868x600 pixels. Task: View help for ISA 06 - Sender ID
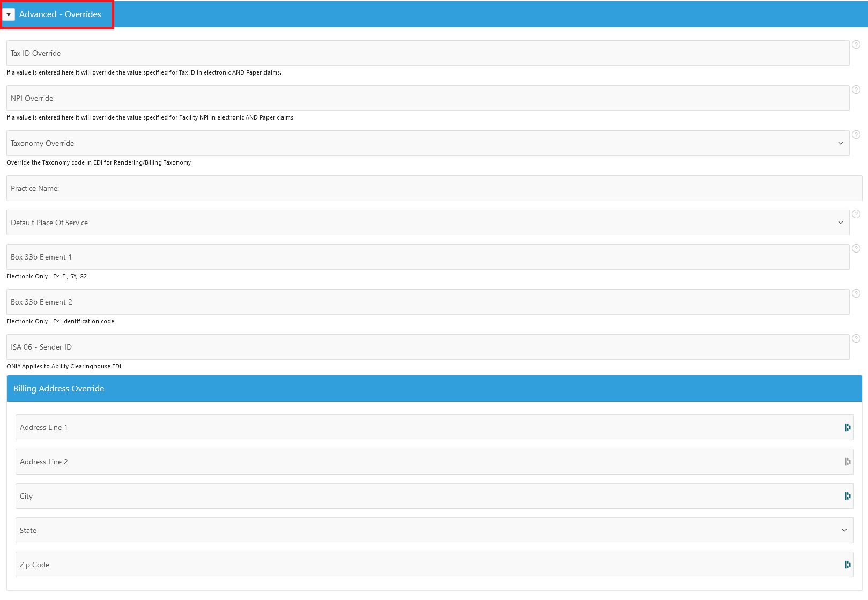[x=856, y=338]
